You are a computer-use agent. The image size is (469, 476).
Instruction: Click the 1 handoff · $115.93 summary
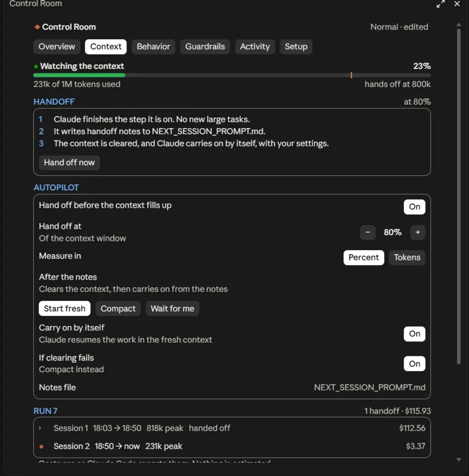pyautogui.click(x=397, y=411)
